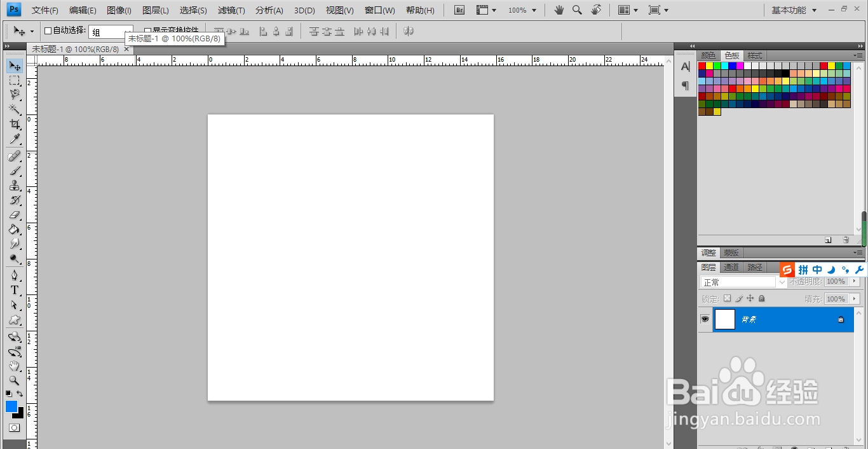868x449 pixels.
Task: Toggle lock all padlock icon
Action: click(x=762, y=298)
